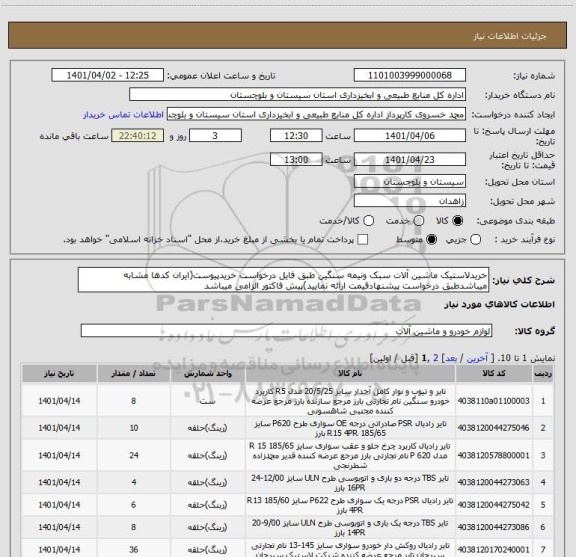This screenshot has height=557, width=576.
Task: Select the خدمت radio button
Action: click(x=419, y=221)
